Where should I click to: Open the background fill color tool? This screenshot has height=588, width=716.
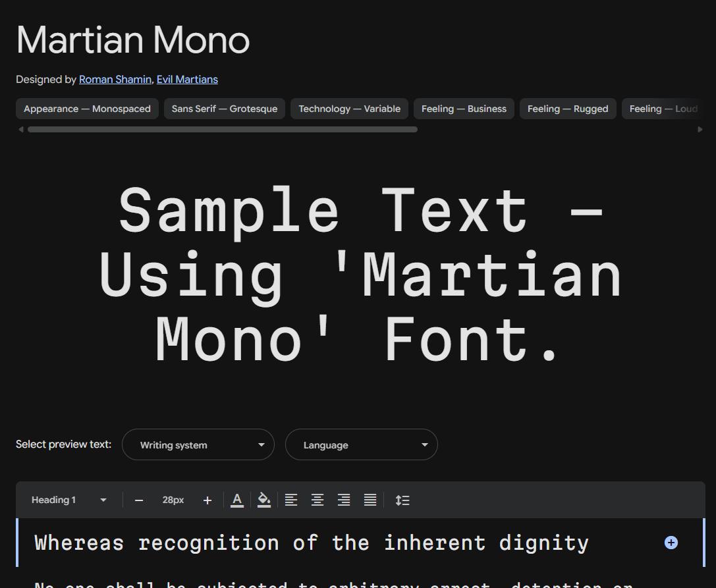point(264,500)
